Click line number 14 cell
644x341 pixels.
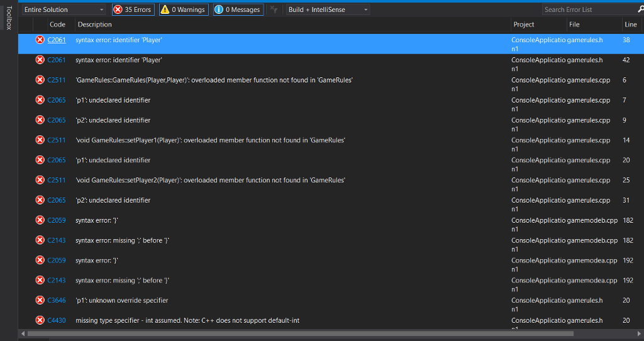pyautogui.click(x=626, y=140)
